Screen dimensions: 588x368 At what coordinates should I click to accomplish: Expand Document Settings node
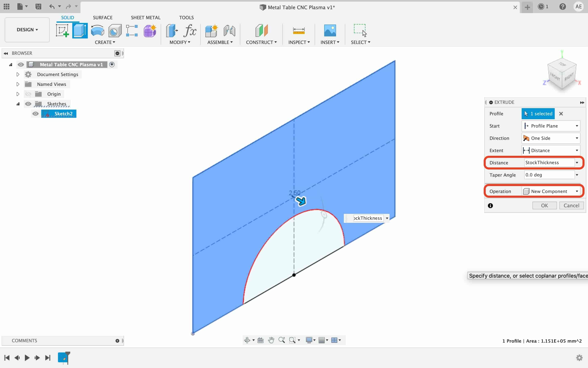[x=18, y=74]
